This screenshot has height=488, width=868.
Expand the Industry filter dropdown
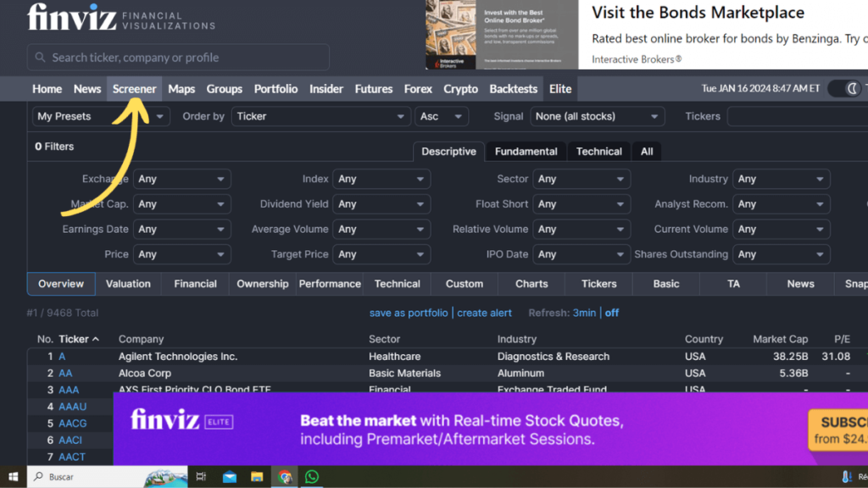781,179
